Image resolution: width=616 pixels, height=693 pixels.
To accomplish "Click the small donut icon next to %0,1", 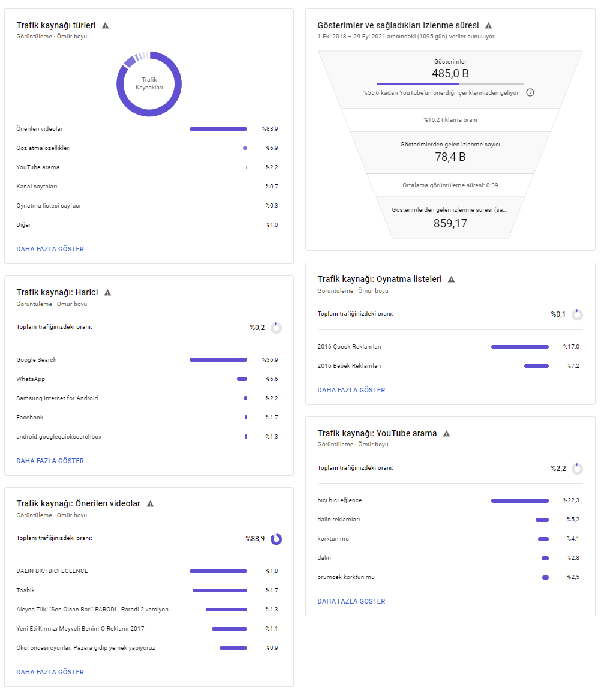I will pyautogui.click(x=577, y=314).
